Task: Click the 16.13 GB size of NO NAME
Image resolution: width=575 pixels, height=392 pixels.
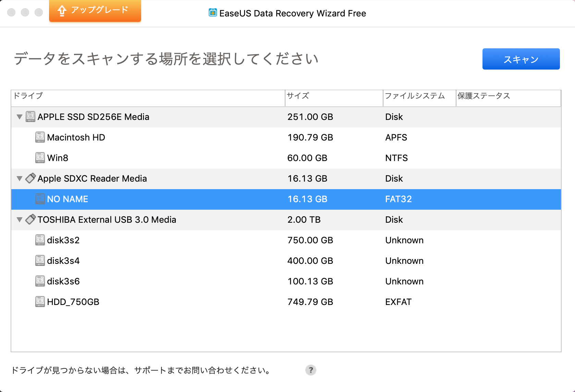Action: coord(307,199)
